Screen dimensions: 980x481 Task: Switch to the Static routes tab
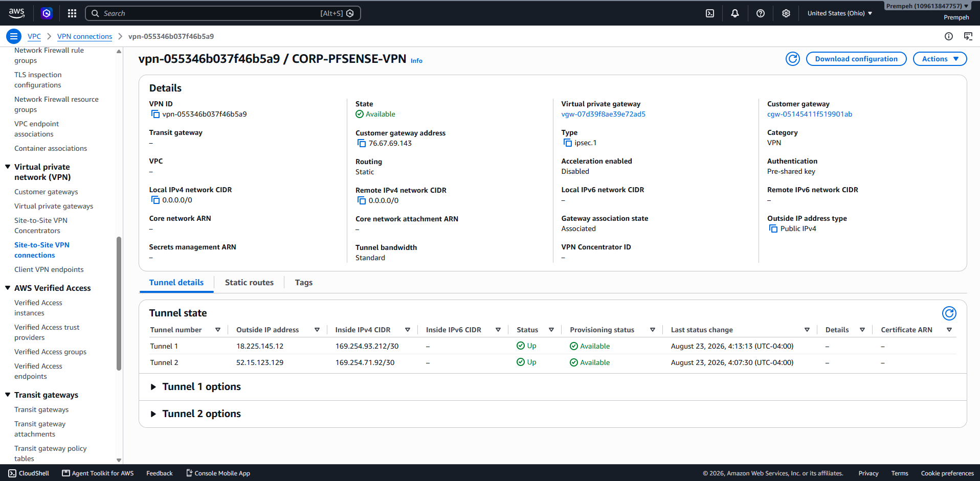[x=249, y=283]
